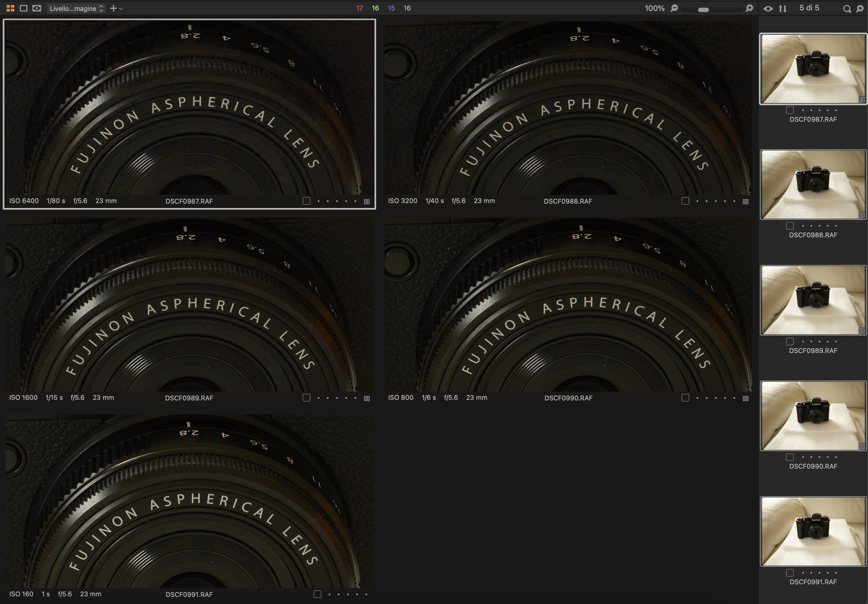Set five-star rating on DSCF0990.RAF viewer bar

click(x=734, y=398)
